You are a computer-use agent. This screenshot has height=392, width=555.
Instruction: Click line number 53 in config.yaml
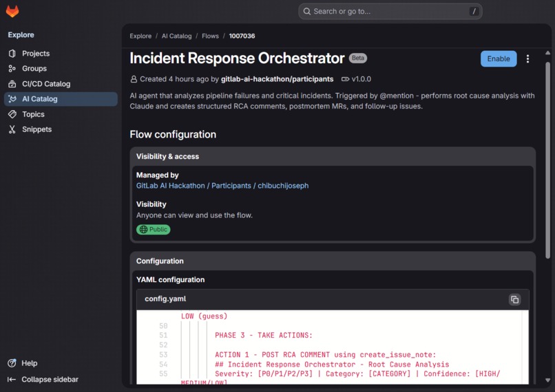coord(163,355)
